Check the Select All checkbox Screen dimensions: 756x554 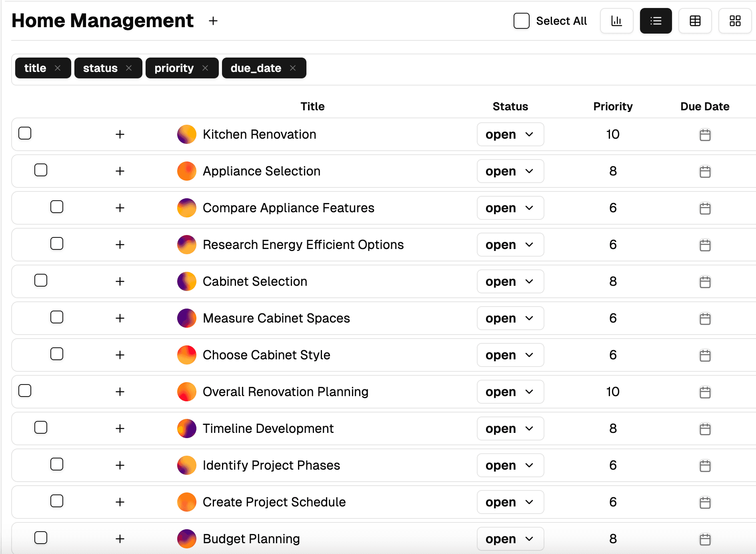[x=522, y=21]
